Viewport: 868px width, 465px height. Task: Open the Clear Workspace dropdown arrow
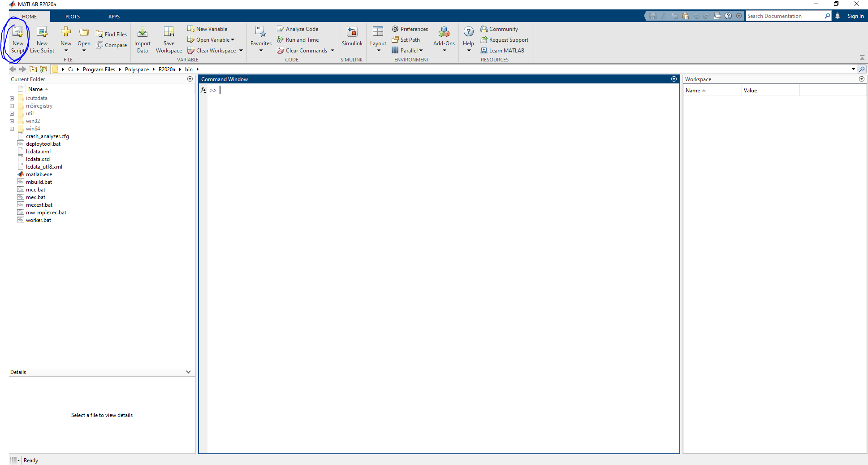click(241, 50)
